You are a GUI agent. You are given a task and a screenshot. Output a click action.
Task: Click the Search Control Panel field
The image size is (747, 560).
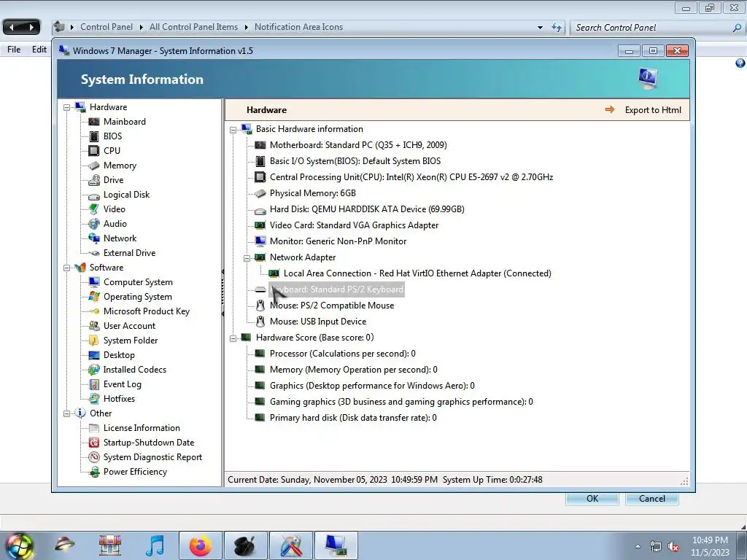tap(657, 28)
